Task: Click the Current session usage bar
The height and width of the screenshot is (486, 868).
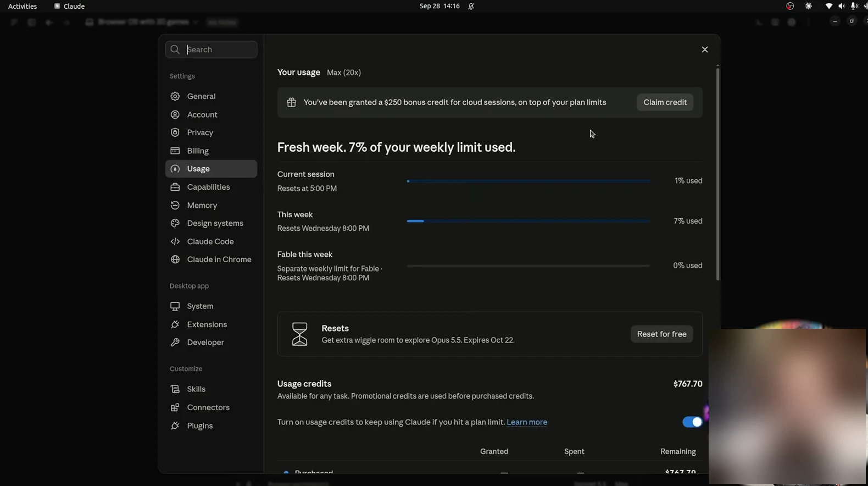Action: [x=528, y=181]
